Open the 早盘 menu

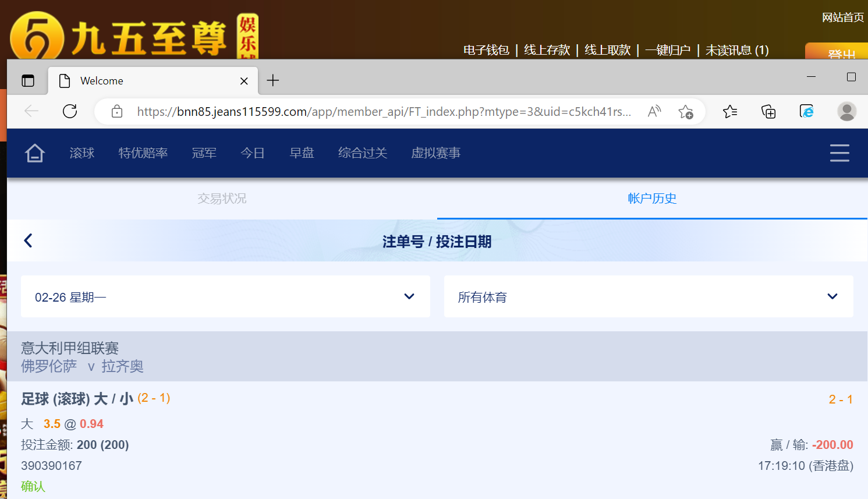click(302, 153)
